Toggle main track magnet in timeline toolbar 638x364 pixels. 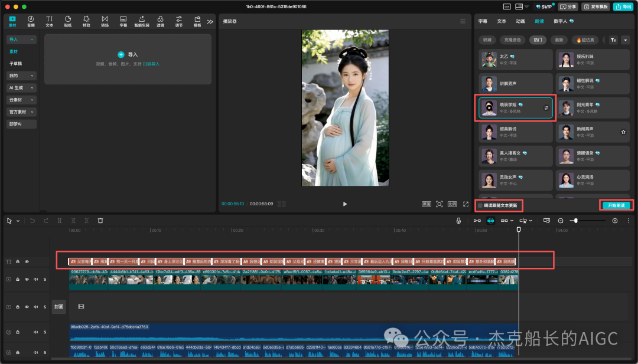477,221
